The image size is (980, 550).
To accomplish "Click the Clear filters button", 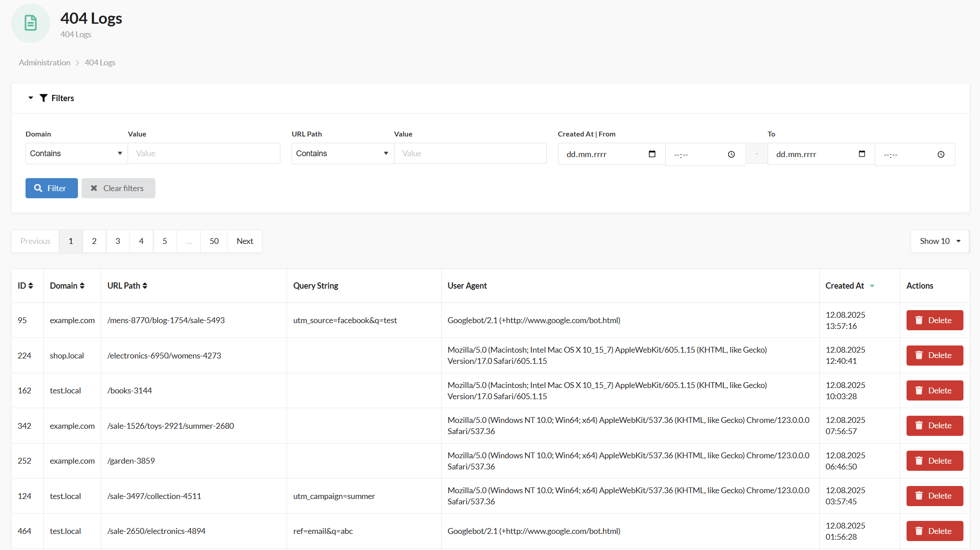I will click(118, 188).
